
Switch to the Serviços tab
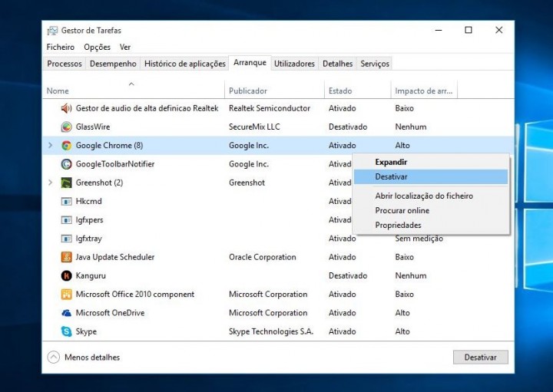(x=375, y=64)
